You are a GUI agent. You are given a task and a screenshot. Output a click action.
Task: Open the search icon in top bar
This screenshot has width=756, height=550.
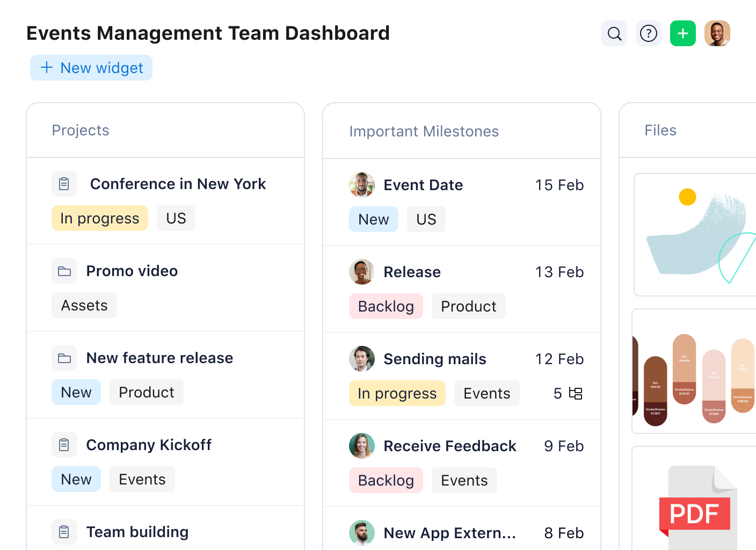pos(614,33)
